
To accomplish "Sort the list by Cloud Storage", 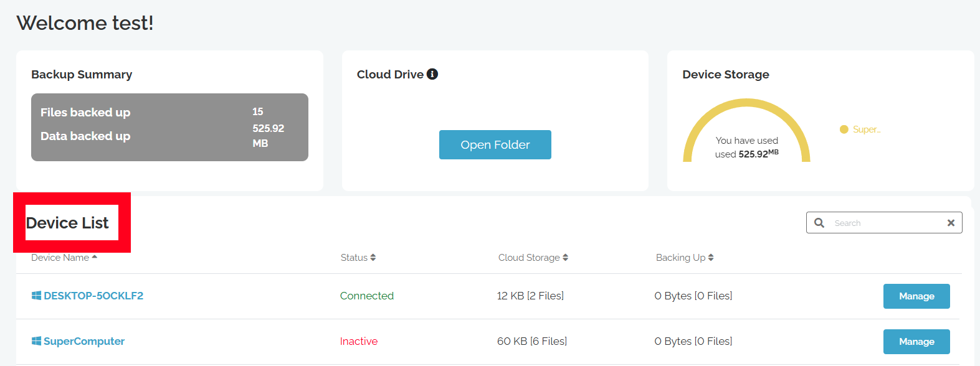I will tap(533, 258).
